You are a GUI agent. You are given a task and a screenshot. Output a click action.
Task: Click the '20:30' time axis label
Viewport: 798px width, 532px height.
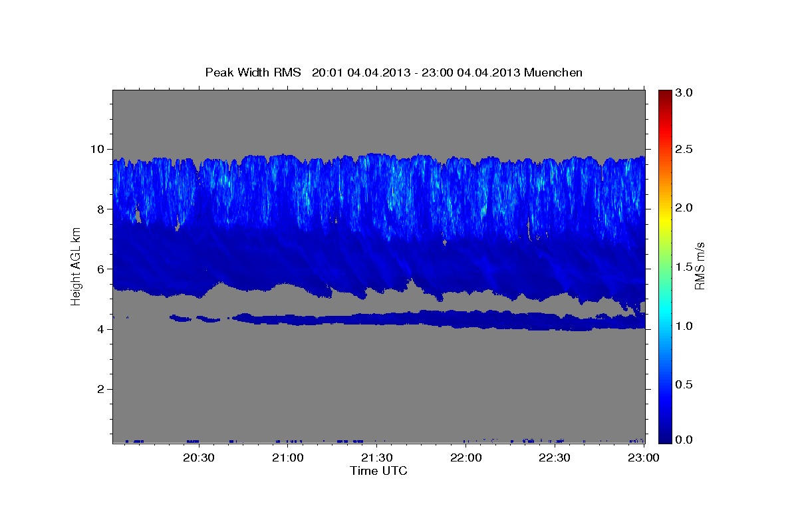click(x=198, y=458)
